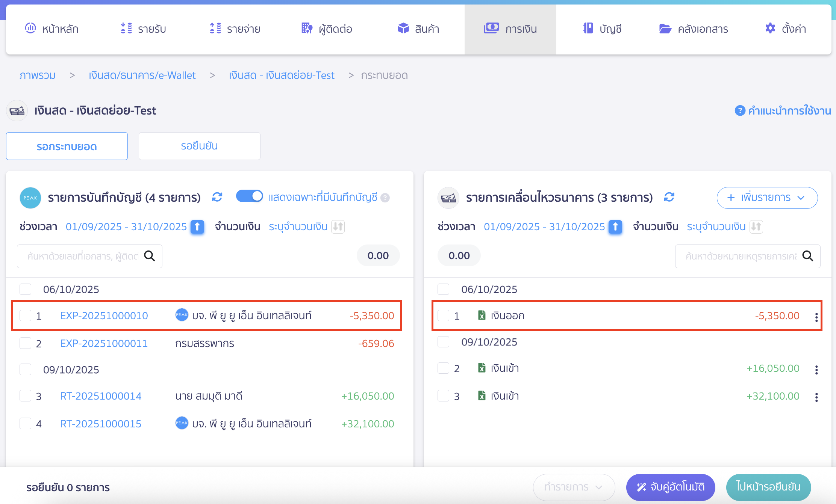Refresh the bank movements list
This screenshot has height=504, width=836.
pyautogui.click(x=669, y=197)
